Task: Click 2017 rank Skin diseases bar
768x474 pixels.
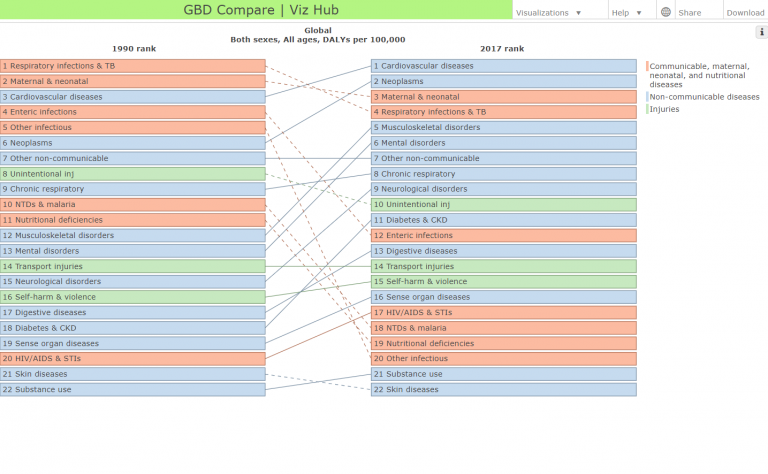Action: [503, 389]
